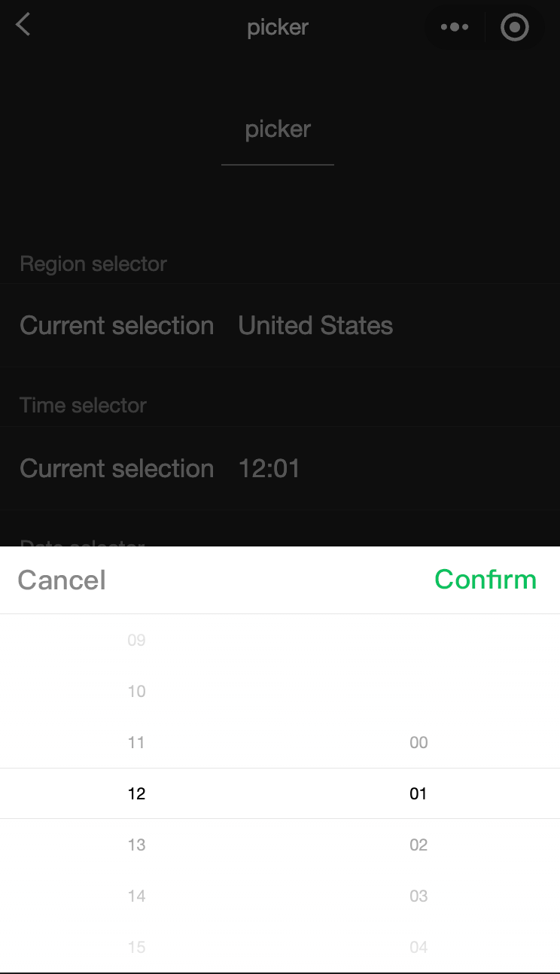Screen dimensions: 560x974
Task: Choose hour 09 in hour wheel
Action: click(136, 641)
